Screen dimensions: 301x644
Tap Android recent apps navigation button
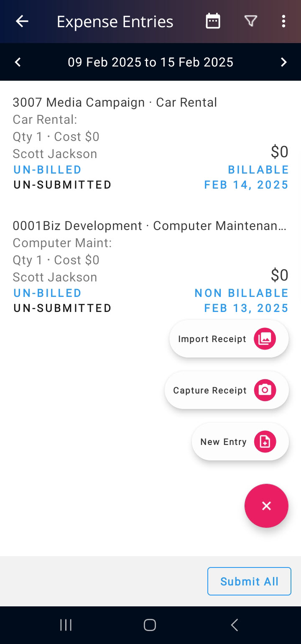(x=66, y=625)
